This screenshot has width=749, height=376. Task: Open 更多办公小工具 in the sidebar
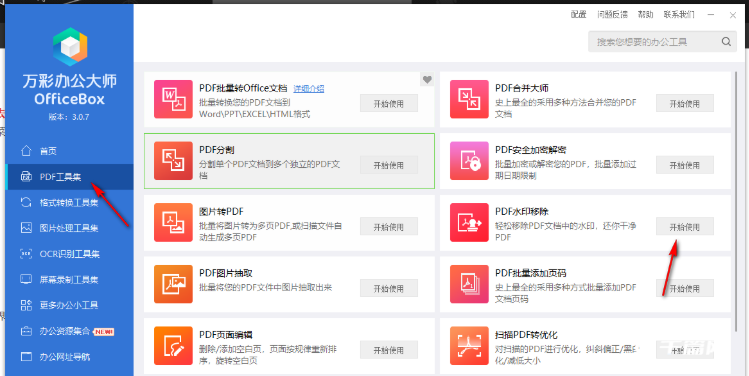(x=70, y=305)
